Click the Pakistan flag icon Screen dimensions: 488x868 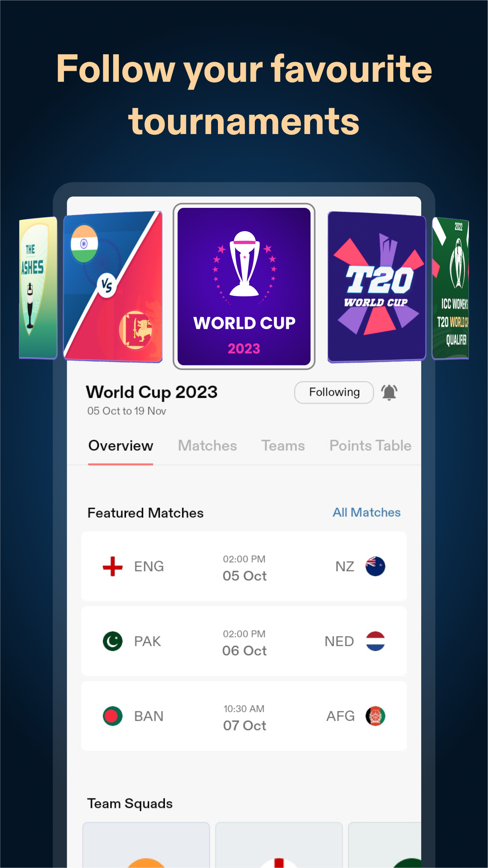pyautogui.click(x=113, y=641)
